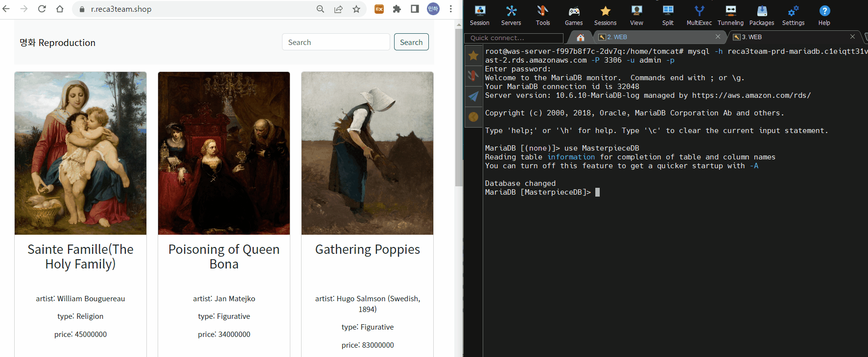Open the Tools sidebar icon
This screenshot has width=868, height=357.
[473, 76]
